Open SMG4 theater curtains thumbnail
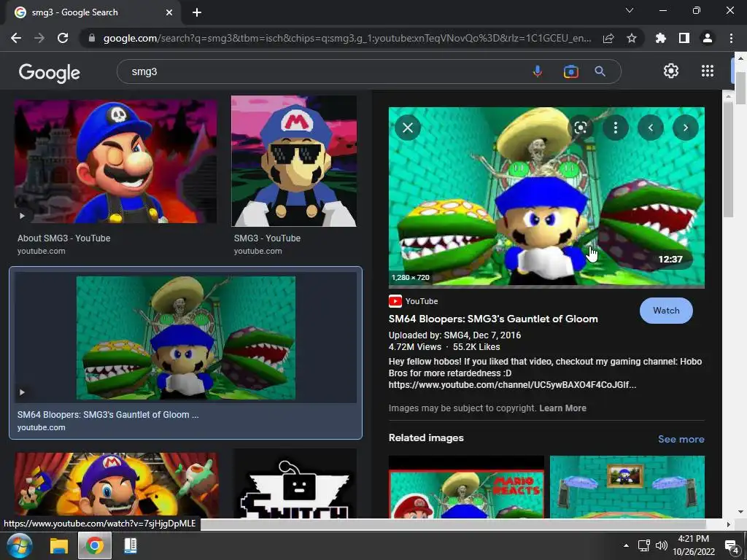 [x=116, y=485]
